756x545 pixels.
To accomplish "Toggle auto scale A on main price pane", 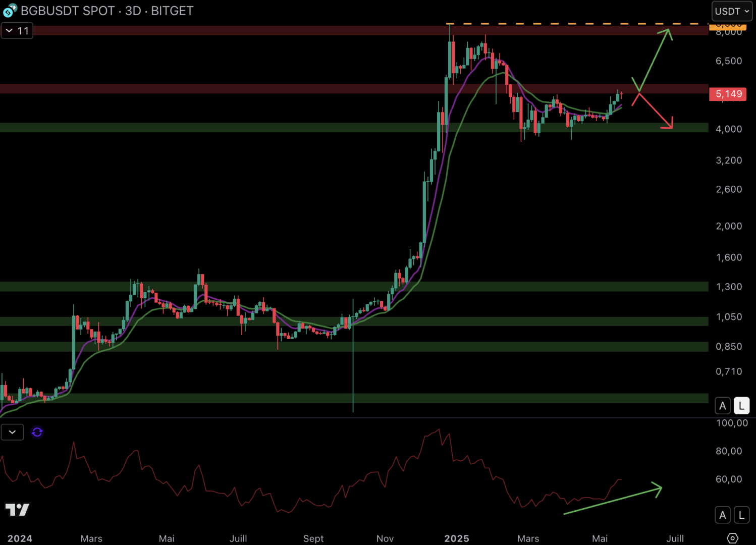I will point(723,406).
